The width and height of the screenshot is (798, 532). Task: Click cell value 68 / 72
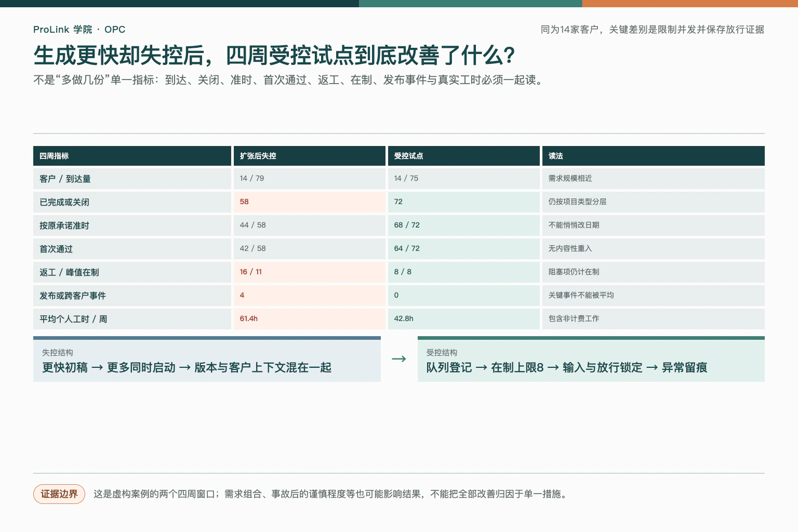coord(407,225)
